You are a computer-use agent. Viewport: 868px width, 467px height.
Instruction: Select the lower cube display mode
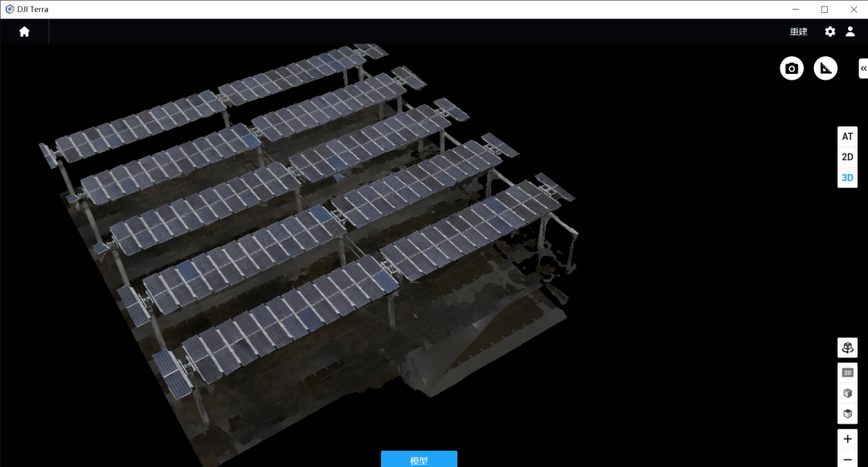click(847, 414)
